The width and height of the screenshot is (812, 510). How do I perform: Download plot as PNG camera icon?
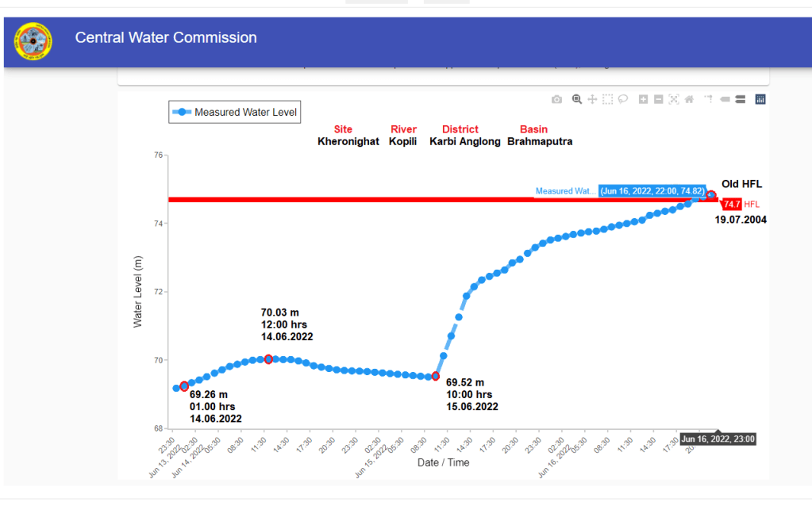coord(556,99)
